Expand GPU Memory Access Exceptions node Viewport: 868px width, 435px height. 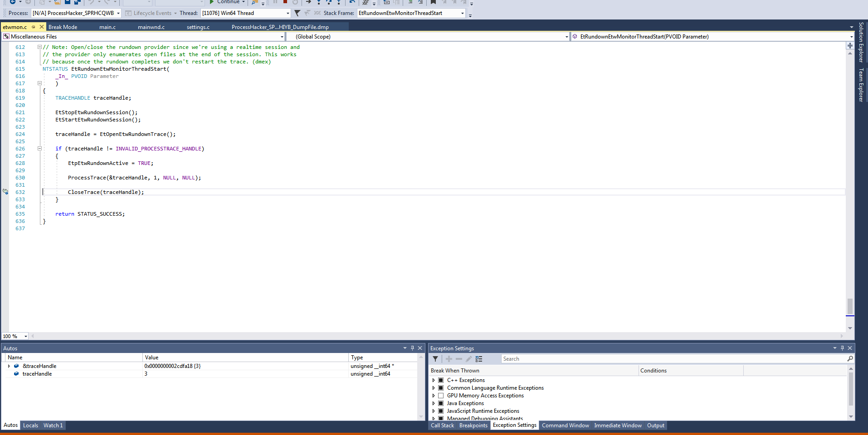coord(434,396)
